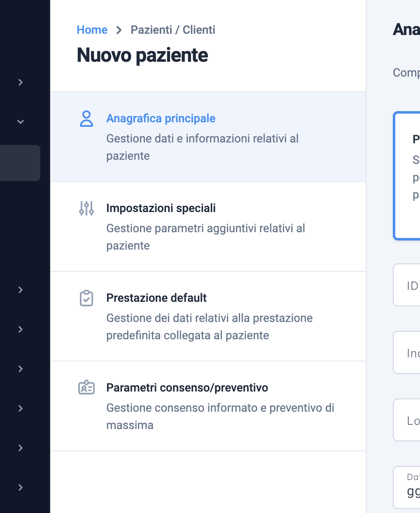Open the Pazienti / Clienti breadcrumb
Viewport: 420px width, 513px height.
(x=173, y=30)
